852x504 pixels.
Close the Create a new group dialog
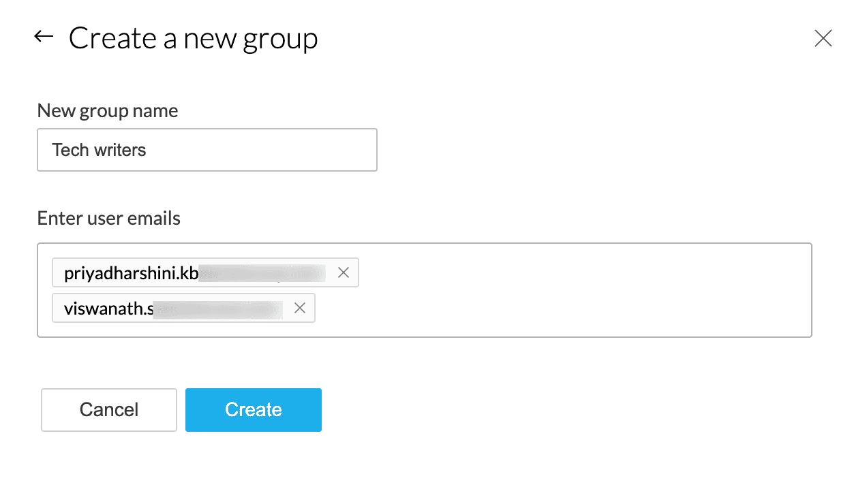(823, 38)
